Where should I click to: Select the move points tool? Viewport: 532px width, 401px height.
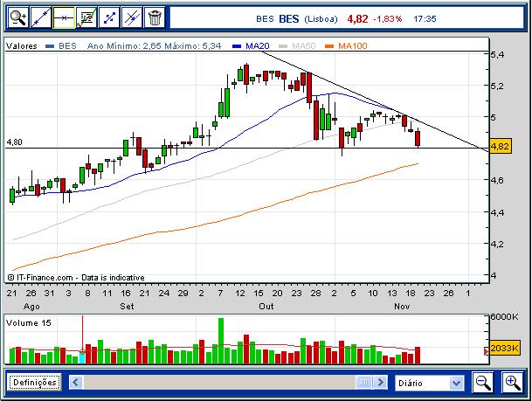[x=109, y=17]
